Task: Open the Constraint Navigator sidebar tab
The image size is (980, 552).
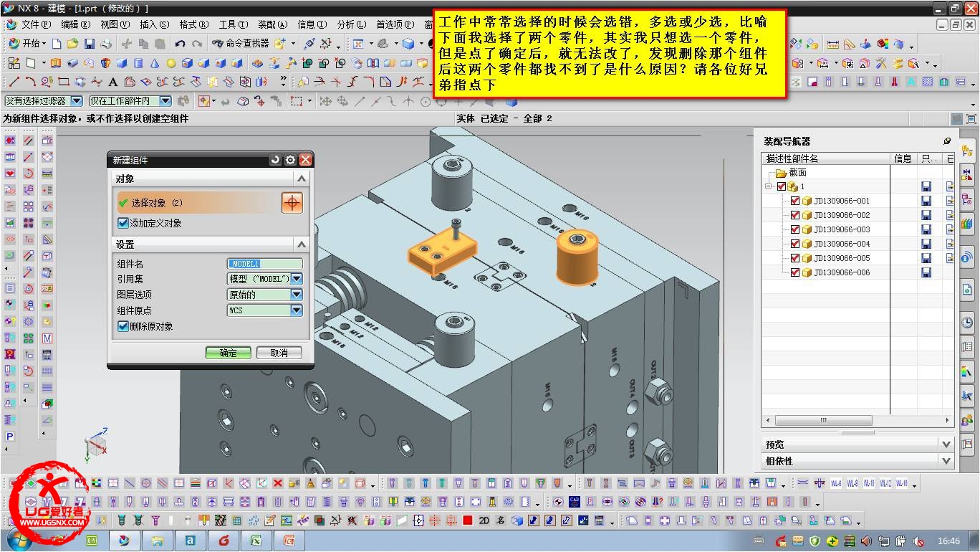Action: (967, 175)
